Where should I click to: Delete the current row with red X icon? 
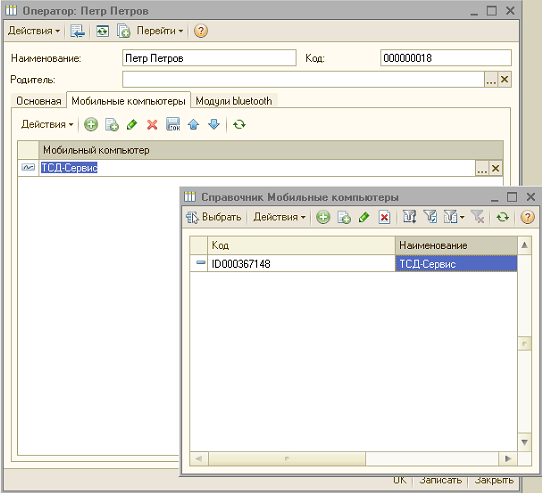click(x=152, y=124)
